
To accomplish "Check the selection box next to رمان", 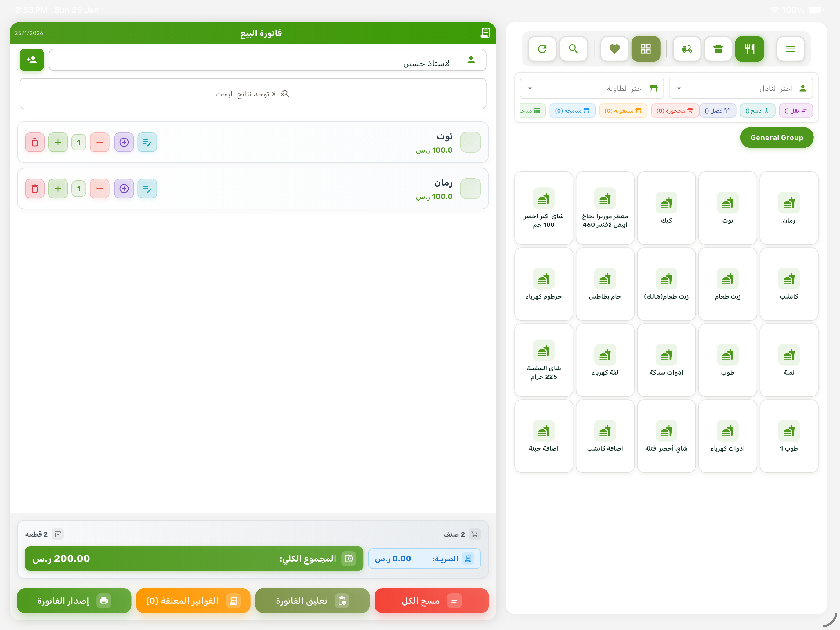I will pos(470,189).
